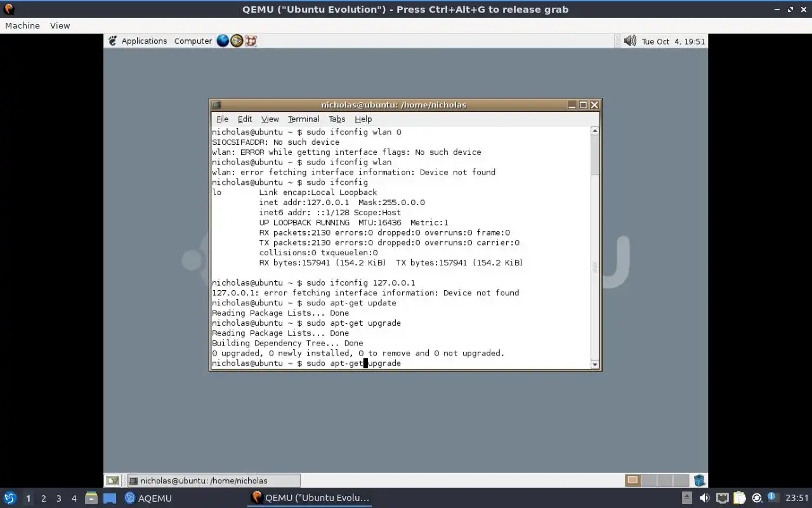Click the host clock showing 23:51
Image resolution: width=812 pixels, height=508 pixels.
[x=797, y=498]
